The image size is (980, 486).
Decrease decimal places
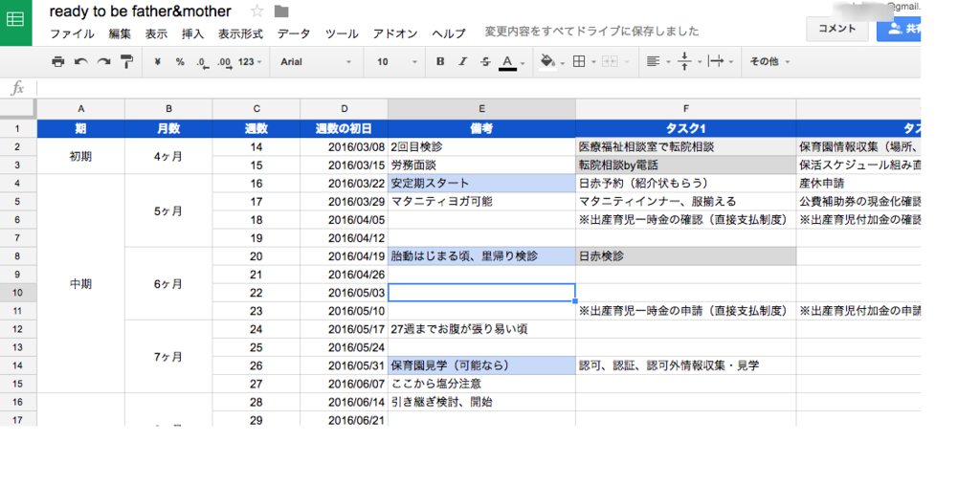coord(202,62)
